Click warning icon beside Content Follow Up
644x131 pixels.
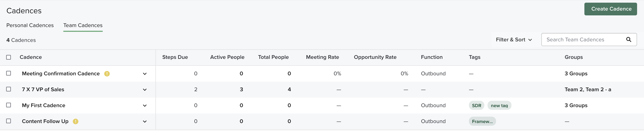tap(76, 121)
